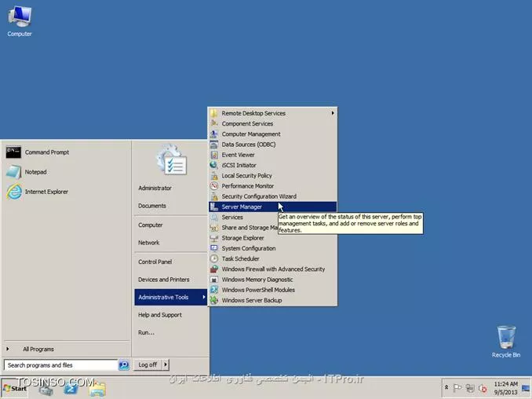
Task: Click the Action Center flag tray icon
Action: coord(457,387)
